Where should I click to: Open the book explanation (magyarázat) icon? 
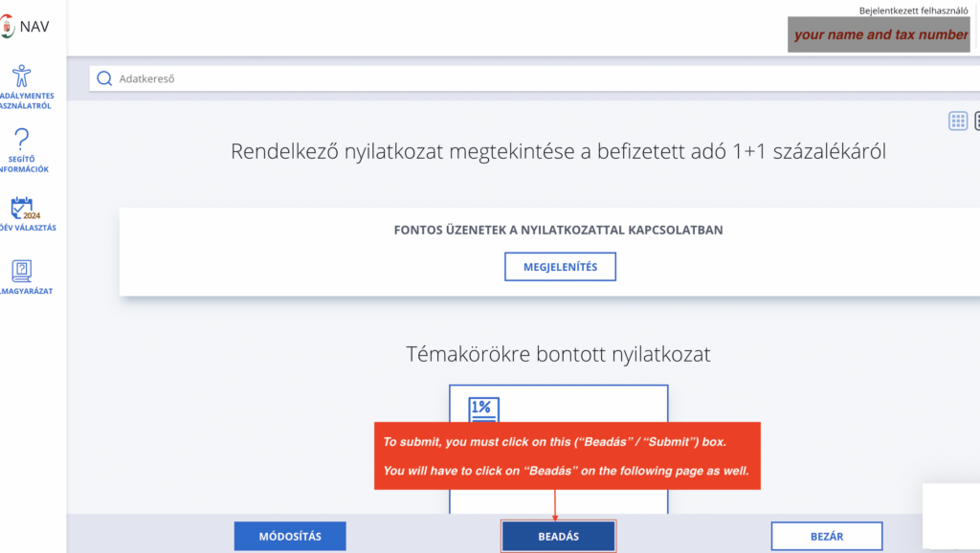coord(21,271)
